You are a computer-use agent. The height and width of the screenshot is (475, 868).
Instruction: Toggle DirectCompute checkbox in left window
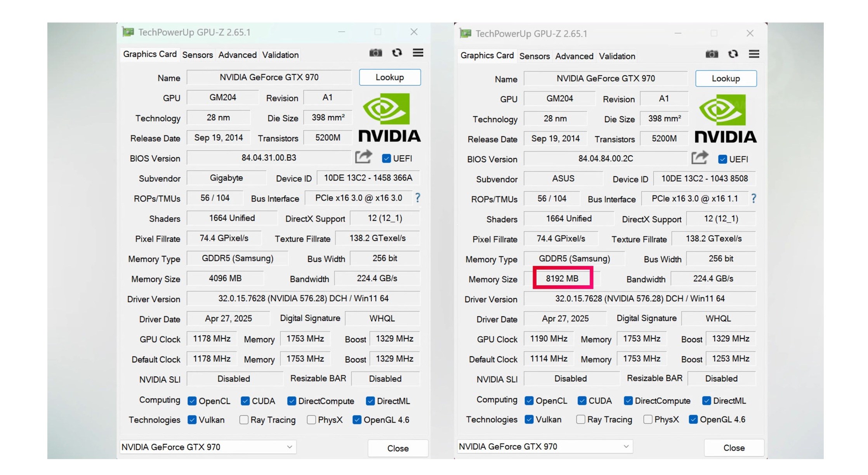[292, 401]
